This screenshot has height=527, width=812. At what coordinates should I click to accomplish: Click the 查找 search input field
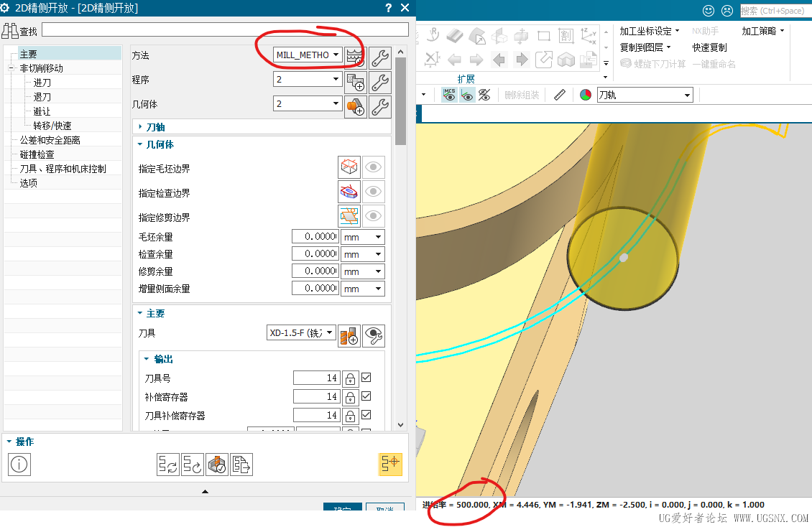(x=225, y=29)
